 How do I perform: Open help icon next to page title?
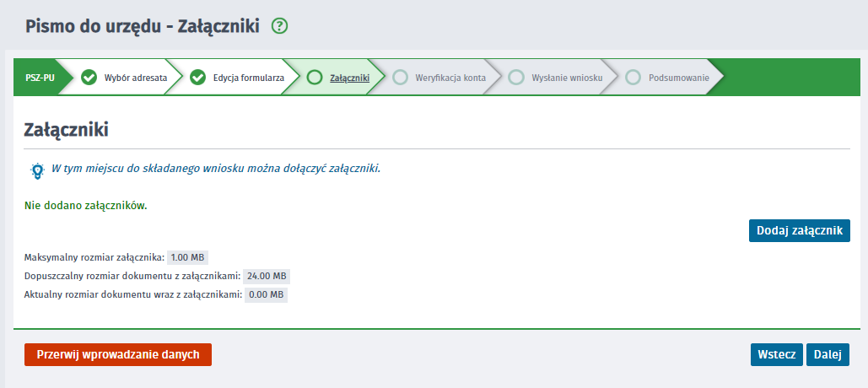[x=280, y=26]
